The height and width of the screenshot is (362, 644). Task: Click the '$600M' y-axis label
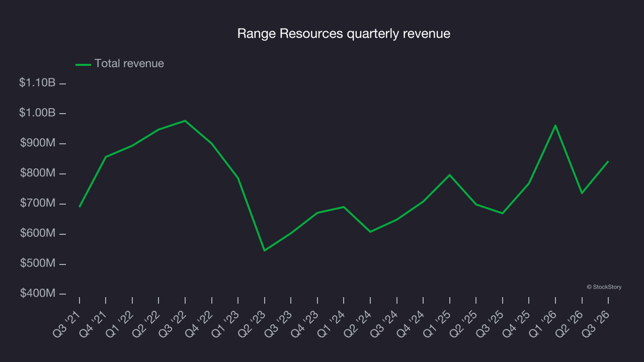point(38,233)
